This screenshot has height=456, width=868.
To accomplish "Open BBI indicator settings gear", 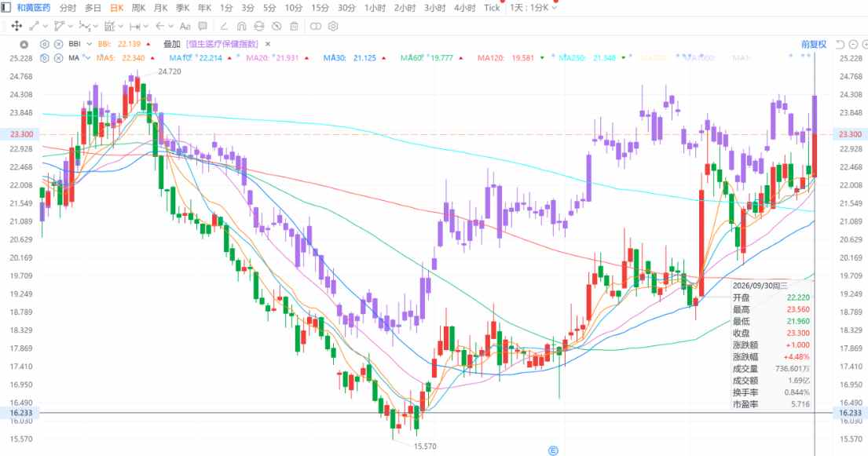I will click(x=45, y=44).
